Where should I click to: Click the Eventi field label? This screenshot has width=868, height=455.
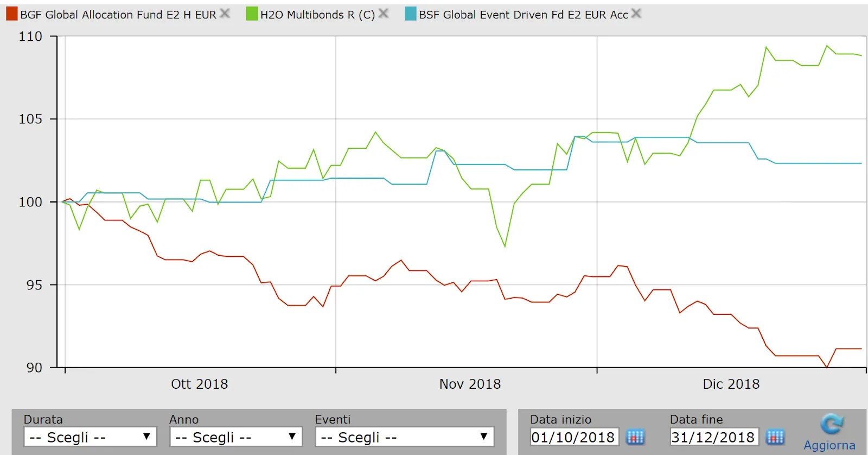click(x=333, y=419)
